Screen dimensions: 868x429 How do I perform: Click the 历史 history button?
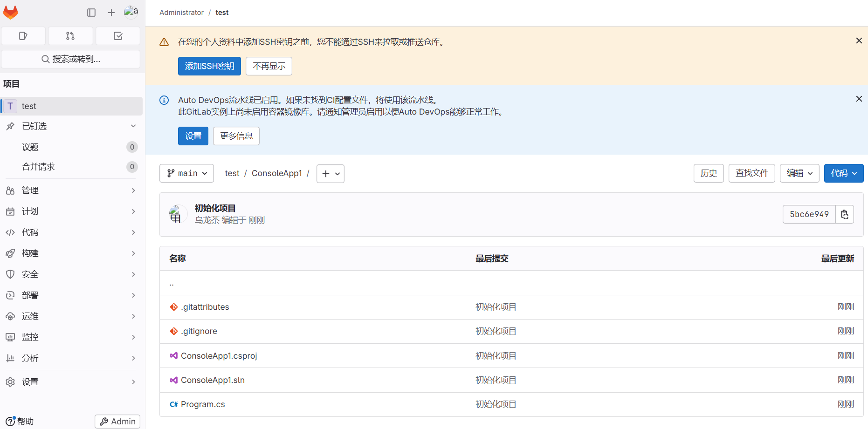coord(709,173)
